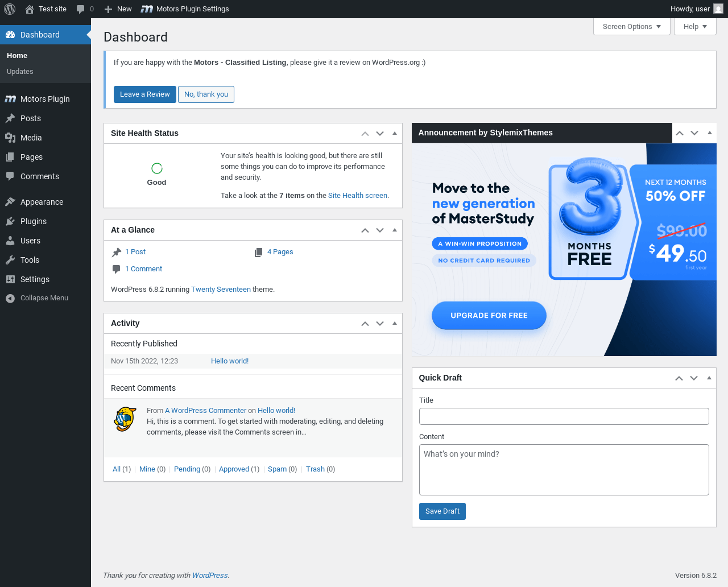This screenshot has width=728, height=587.
Task: Click the Collapse Menu arrow icon
Action: 10,298
